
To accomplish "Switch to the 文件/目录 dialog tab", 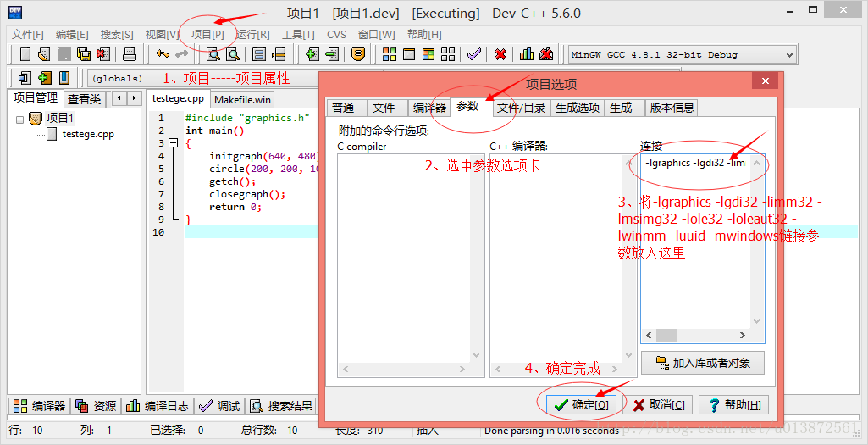I will click(521, 108).
